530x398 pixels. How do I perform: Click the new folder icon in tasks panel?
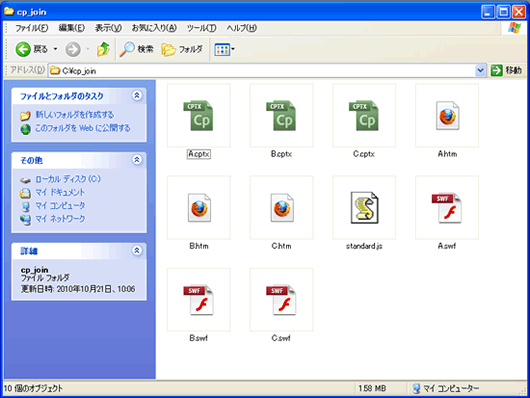click(25, 116)
